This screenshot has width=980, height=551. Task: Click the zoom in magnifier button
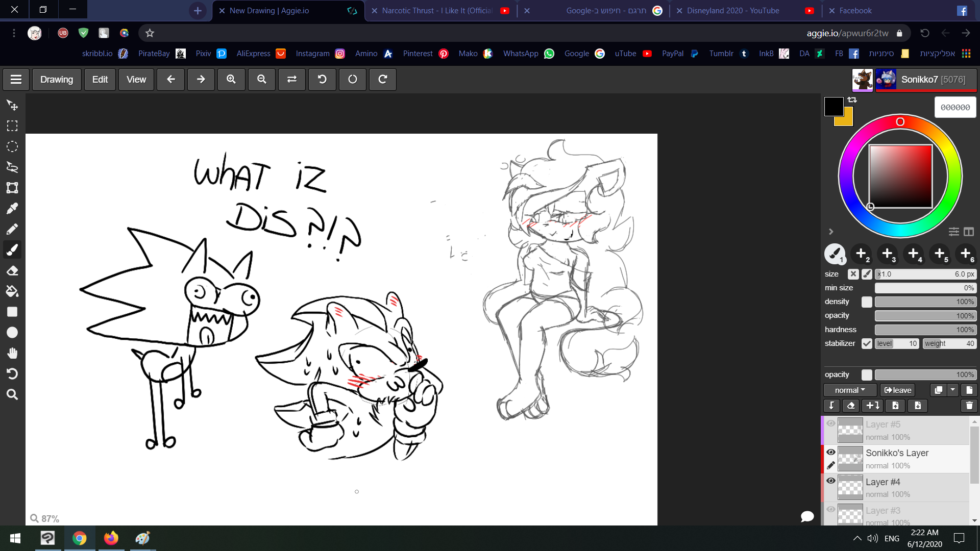point(231,80)
